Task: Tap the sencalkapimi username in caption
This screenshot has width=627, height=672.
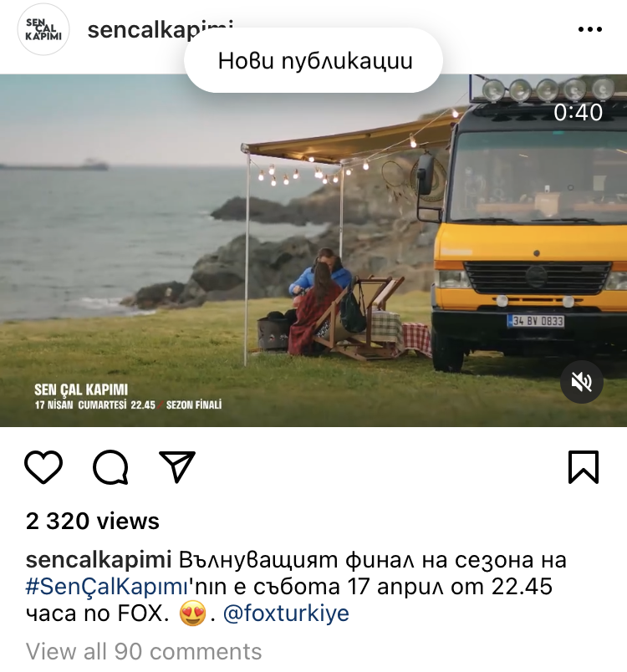Action: tap(99, 560)
